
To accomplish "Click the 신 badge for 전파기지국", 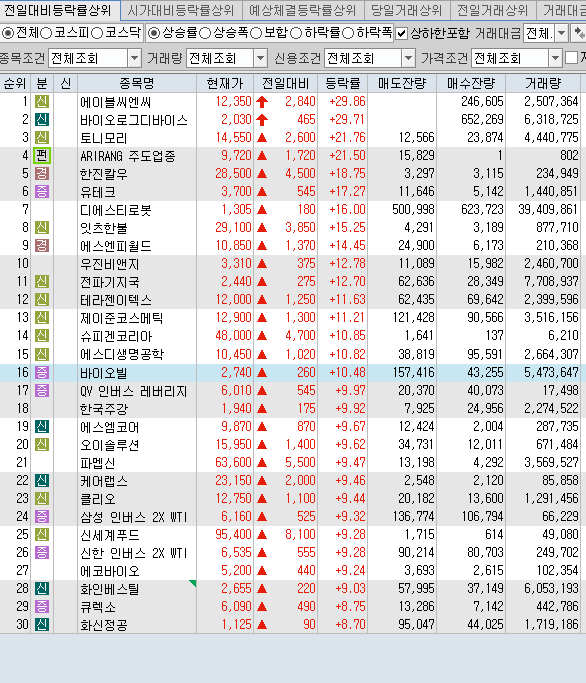I will click(42, 281).
